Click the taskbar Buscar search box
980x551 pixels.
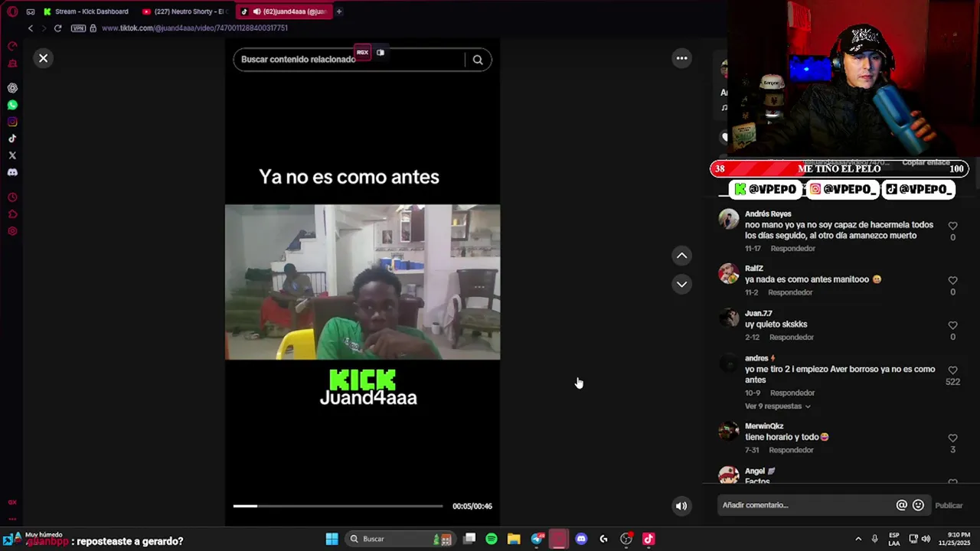(400, 539)
